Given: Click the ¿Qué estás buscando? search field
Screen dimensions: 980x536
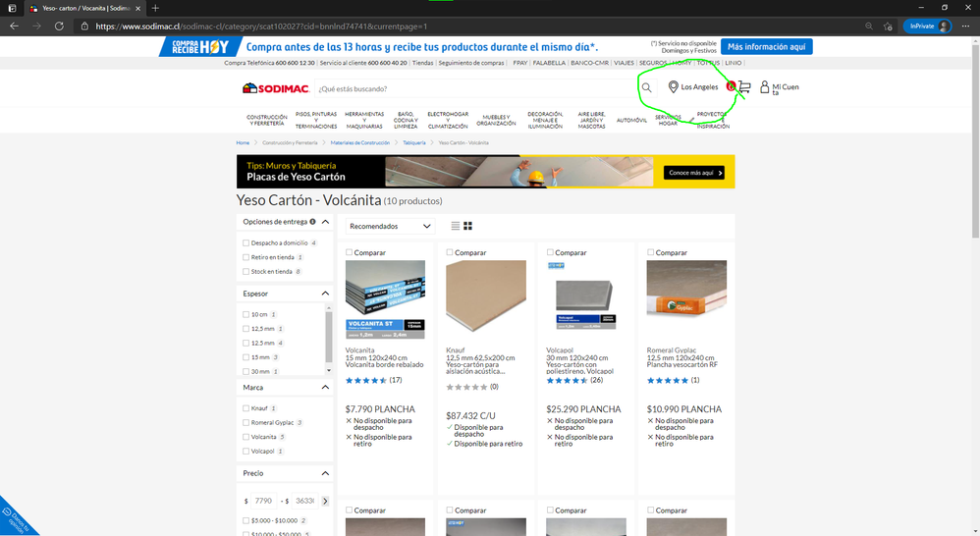Looking at the screenshot, I should pyautogui.click(x=475, y=88).
